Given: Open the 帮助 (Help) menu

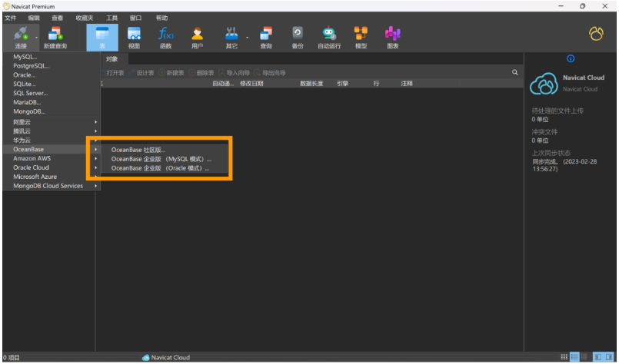Looking at the screenshot, I should tap(161, 18).
